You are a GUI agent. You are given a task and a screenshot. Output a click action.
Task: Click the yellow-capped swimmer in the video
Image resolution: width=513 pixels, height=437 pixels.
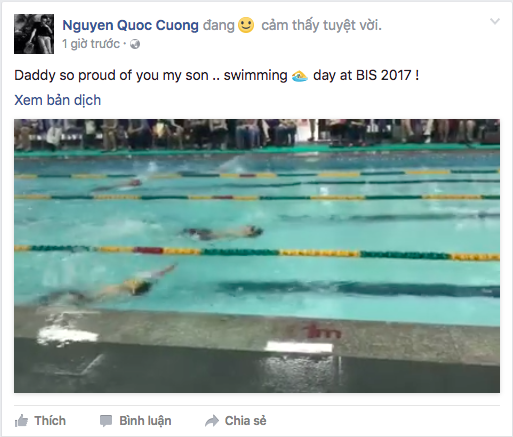(139, 287)
